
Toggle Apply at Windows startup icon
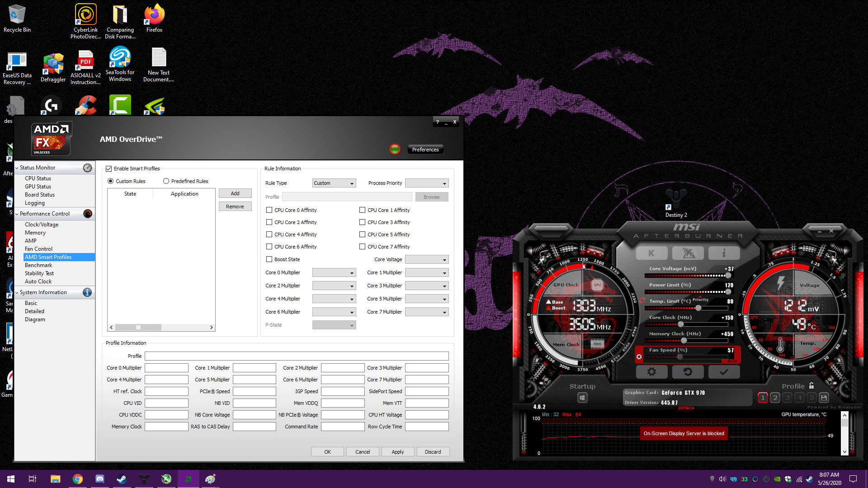click(582, 398)
